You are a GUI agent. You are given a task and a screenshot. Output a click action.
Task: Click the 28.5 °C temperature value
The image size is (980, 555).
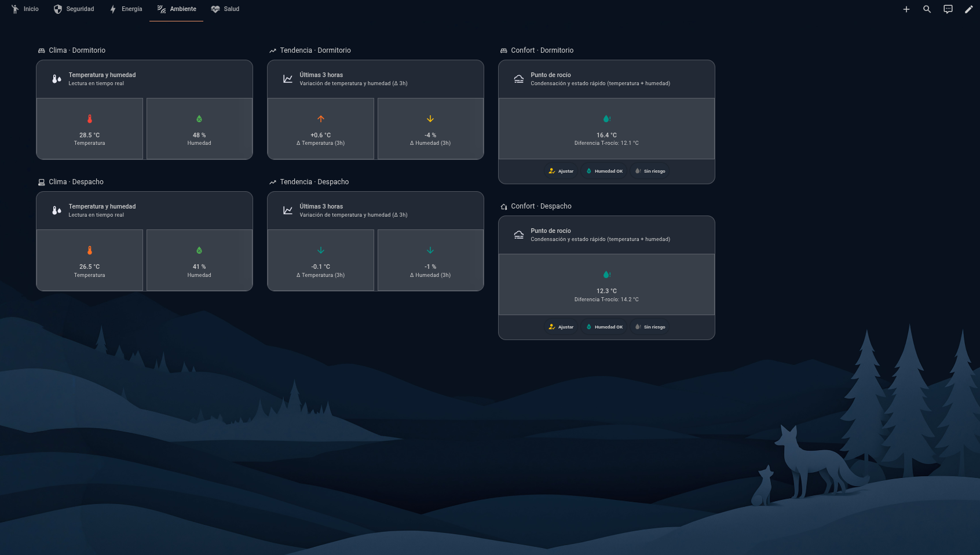pos(90,135)
